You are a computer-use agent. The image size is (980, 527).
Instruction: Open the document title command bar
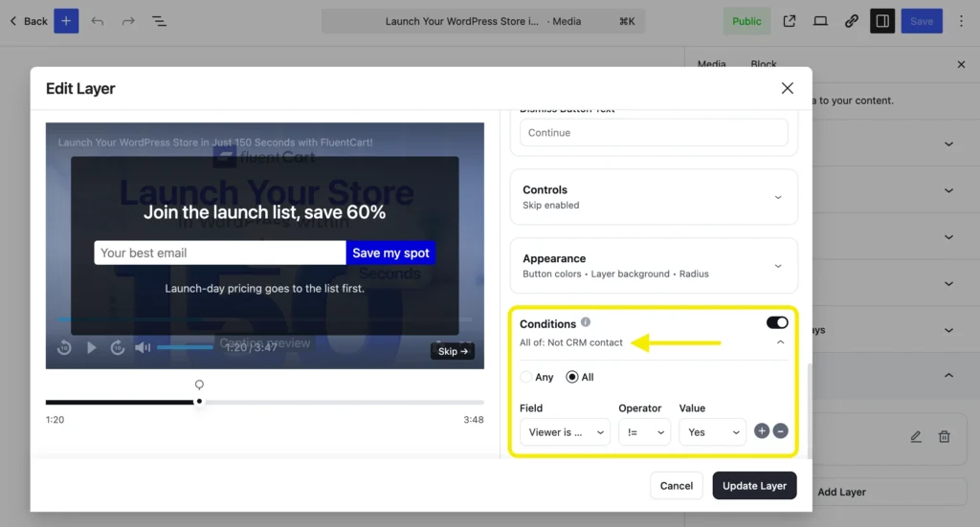[483, 21]
